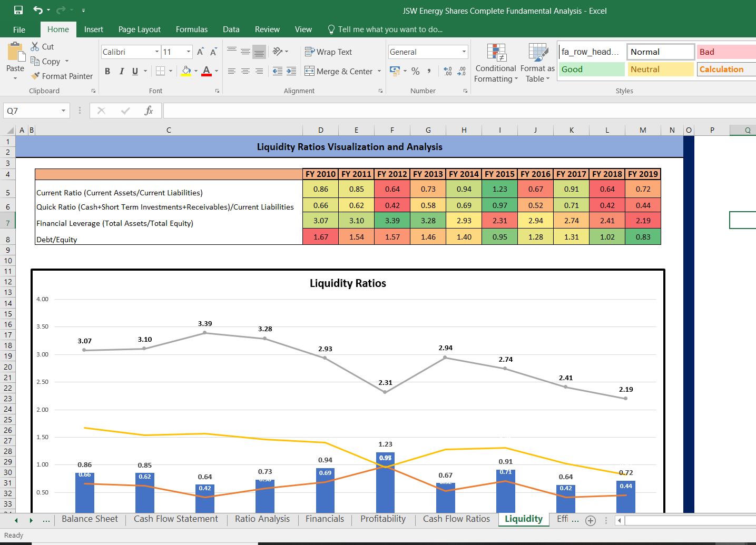Viewport: 756px width, 545px height.
Task: Apply accounting number format icon
Action: [x=395, y=71]
